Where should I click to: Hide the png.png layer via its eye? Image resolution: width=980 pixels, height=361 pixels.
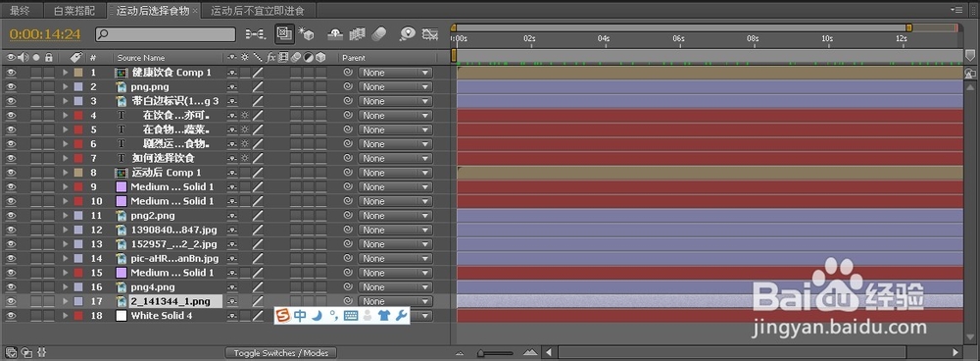click(x=11, y=87)
